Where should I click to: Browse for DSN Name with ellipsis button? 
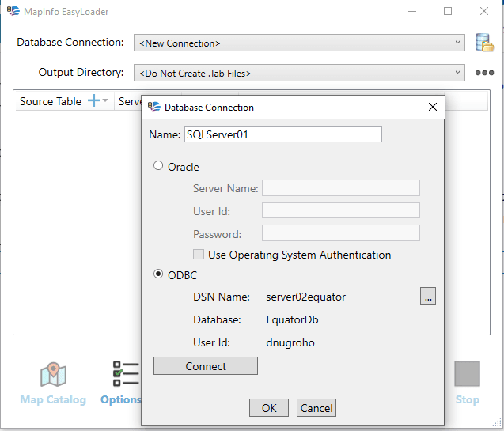(x=428, y=297)
